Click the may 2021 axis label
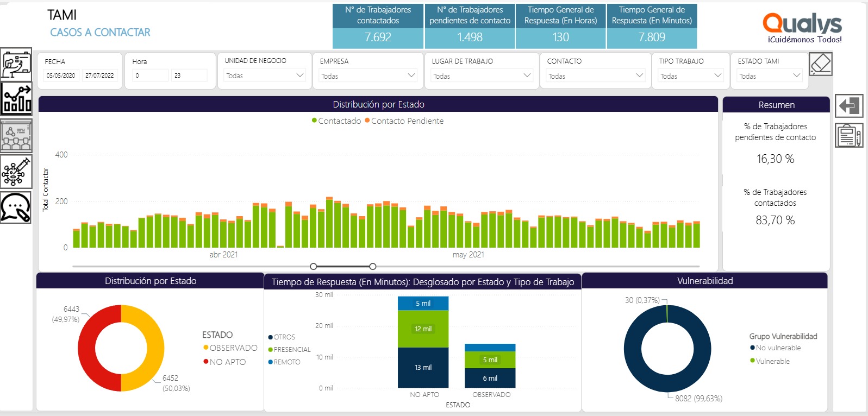Image resolution: width=868 pixels, height=416 pixels. click(468, 255)
